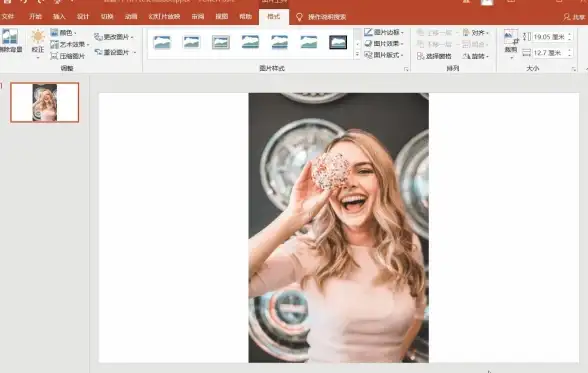Viewport: 588px width, 373px height.
Task: Select slide 1 thumbnail in the panel
Action: click(x=45, y=102)
